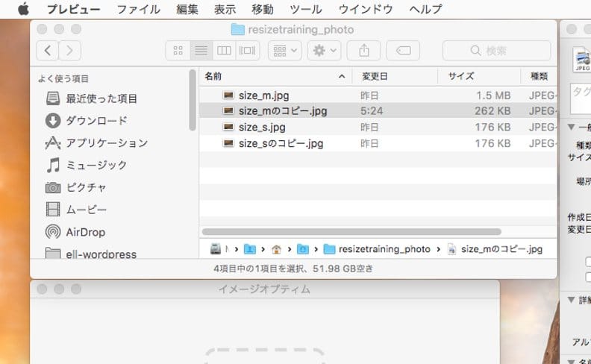Click the Finder 検索 search field

[x=497, y=50]
